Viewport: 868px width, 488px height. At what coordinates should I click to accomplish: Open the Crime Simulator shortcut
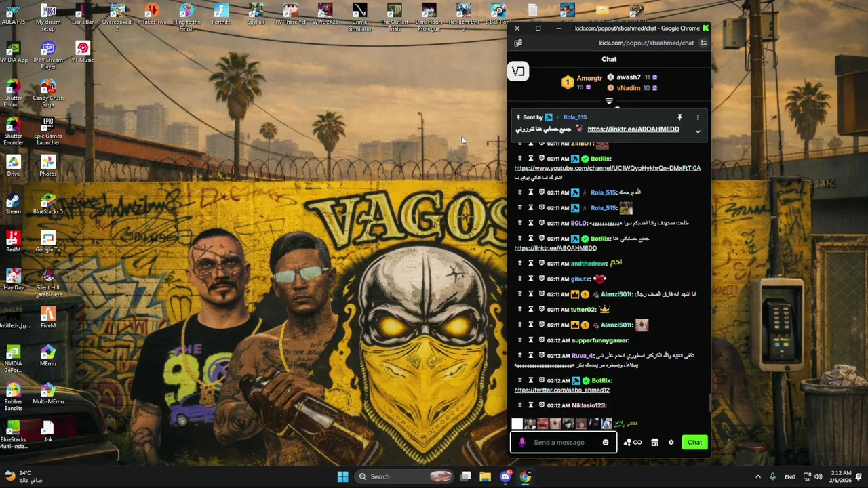359,18
